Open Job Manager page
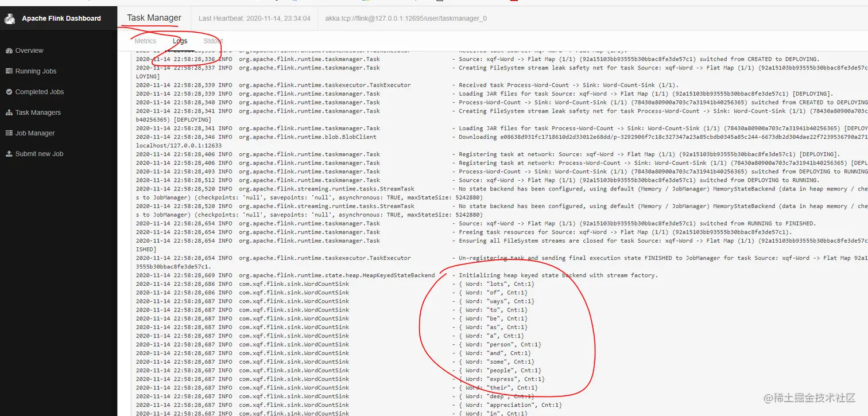The image size is (868, 416). [35, 133]
